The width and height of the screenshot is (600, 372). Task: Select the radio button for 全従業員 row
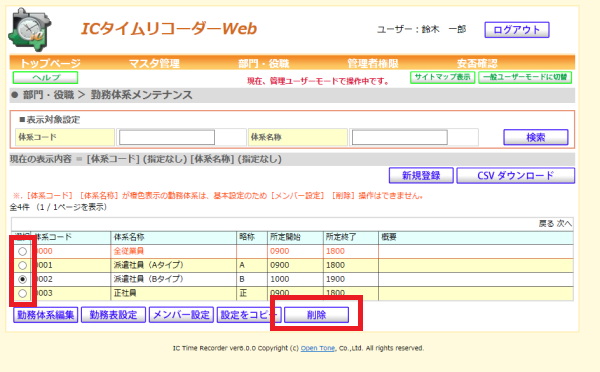[23, 251]
